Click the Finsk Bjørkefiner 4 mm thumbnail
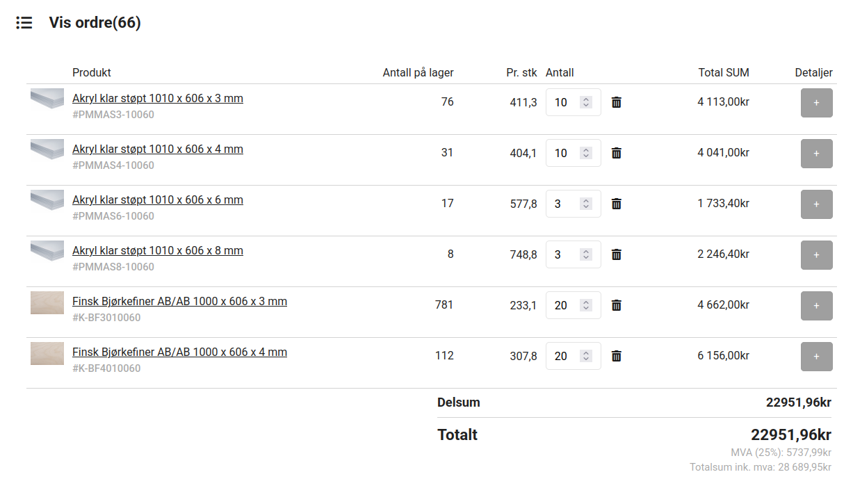853x504 pixels. [47, 353]
